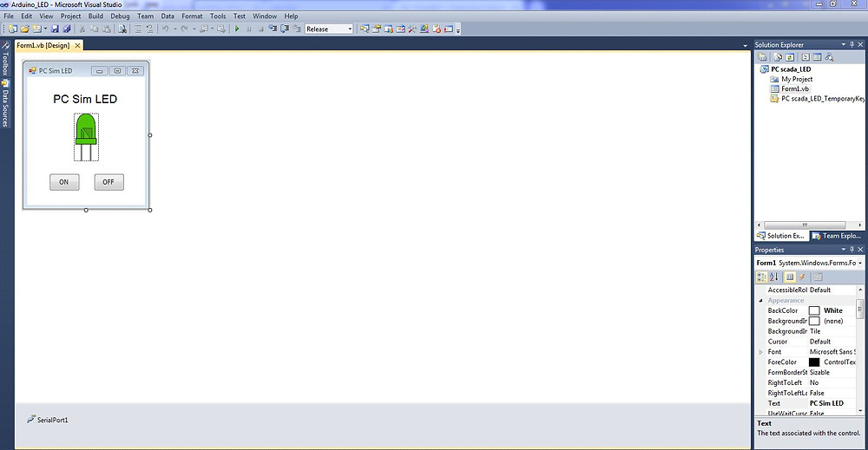Expand the Font property node
The height and width of the screenshot is (450, 868).
pyautogui.click(x=760, y=352)
